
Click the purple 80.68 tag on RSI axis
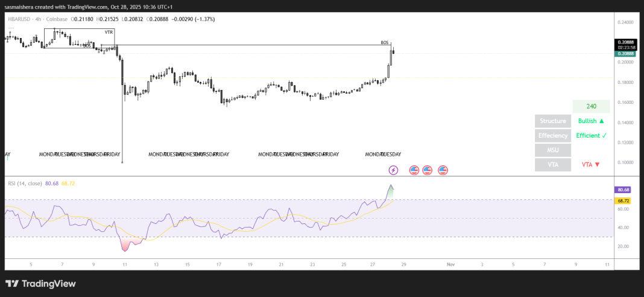(623, 190)
